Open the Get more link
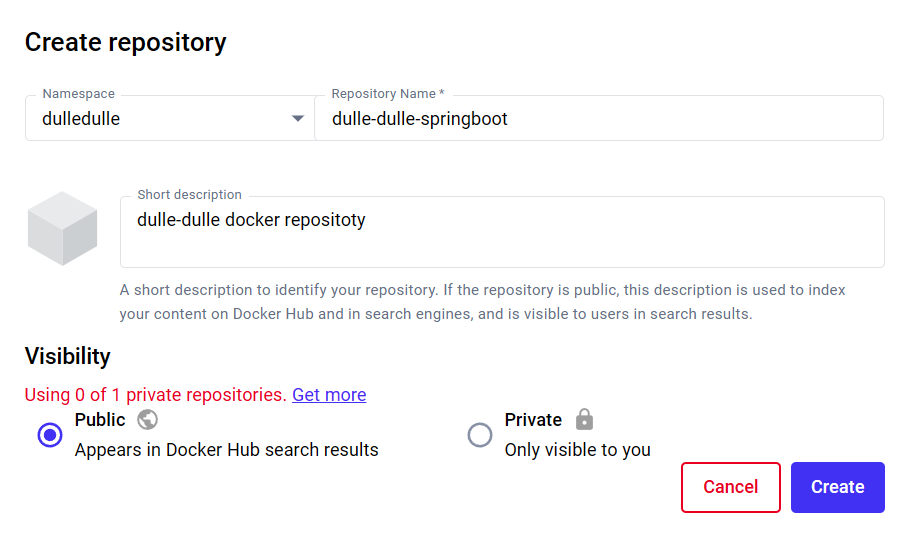Viewport: 901px width, 538px height. pos(329,395)
